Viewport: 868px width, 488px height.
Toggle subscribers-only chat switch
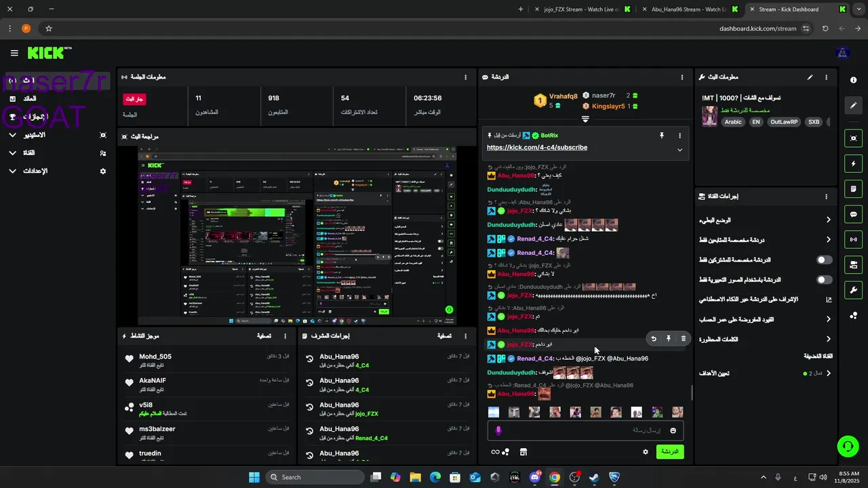pyautogui.click(x=824, y=260)
